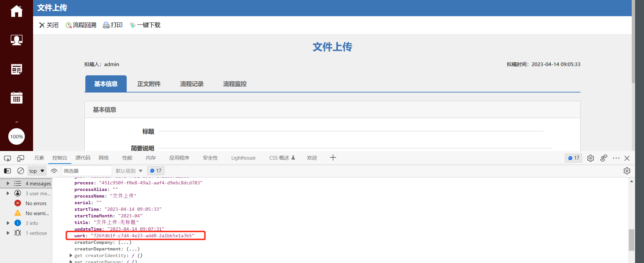Open the 性能 Performance DevTools tab
Screen dimensions: 644x263
click(127, 158)
